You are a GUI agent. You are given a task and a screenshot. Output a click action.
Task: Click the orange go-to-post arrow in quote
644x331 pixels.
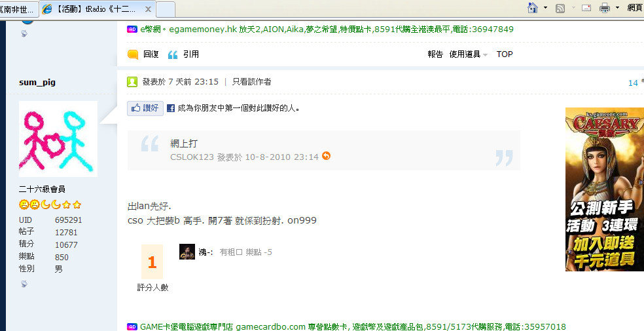coord(326,156)
